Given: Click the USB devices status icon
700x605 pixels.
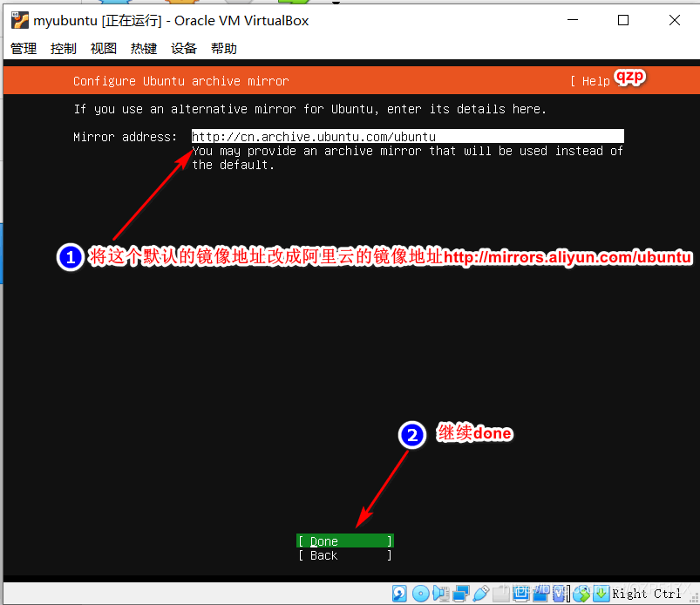Looking at the screenshot, I should 481,594.
